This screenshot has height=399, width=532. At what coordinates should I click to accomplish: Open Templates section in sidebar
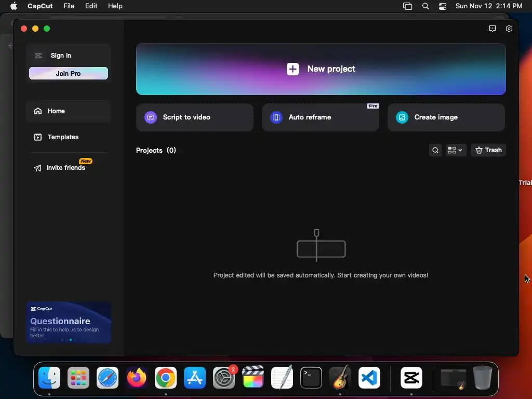pyautogui.click(x=69, y=137)
